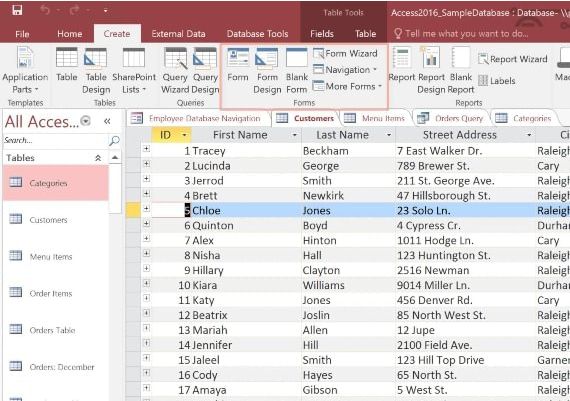Image resolution: width=570 pixels, height=401 pixels.
Task: Select Customers table in navigation pane
Action: coord(56,220)
